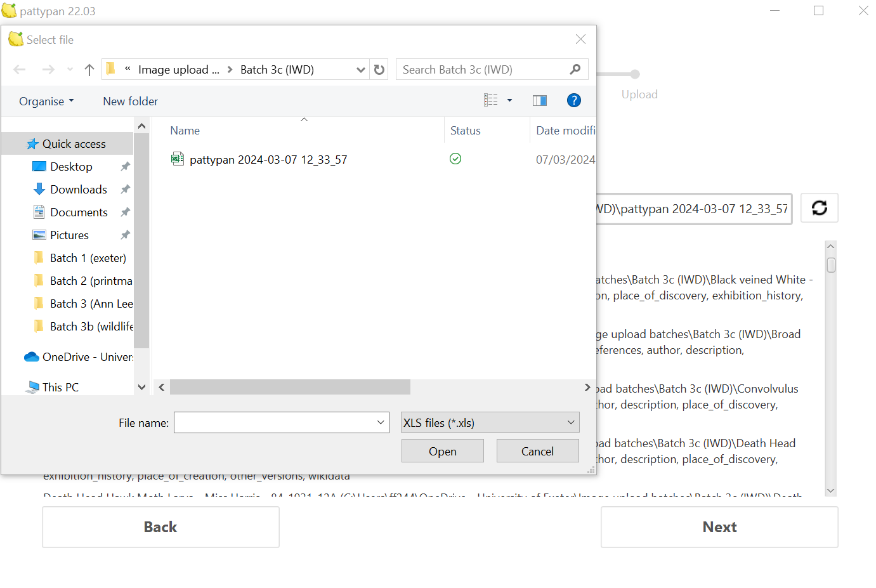Click the pattypan file path field
Image resolution: width=876 pixels, height=588 pixels.
pyautogui.click(x=694, y=209)
